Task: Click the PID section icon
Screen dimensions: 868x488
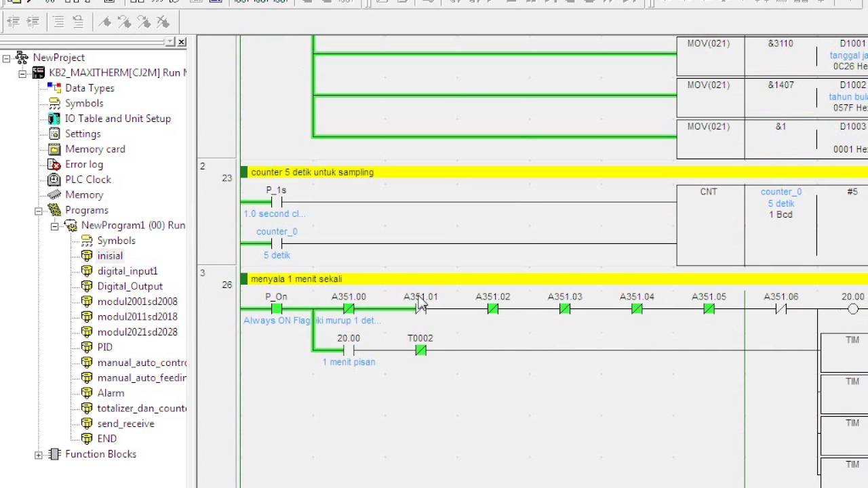Action: (87, 346)
